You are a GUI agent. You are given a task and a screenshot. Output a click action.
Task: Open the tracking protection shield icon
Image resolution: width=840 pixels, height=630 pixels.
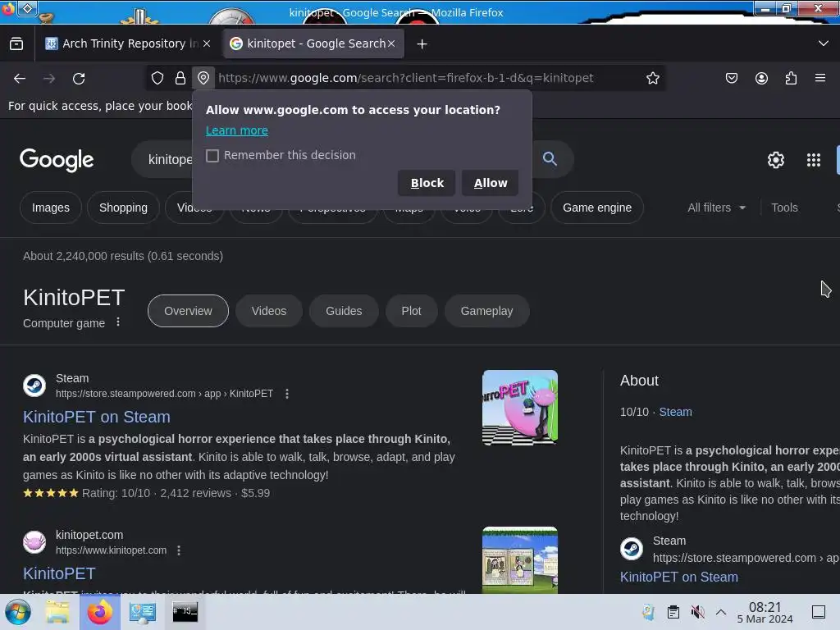(x=157, y=78)
